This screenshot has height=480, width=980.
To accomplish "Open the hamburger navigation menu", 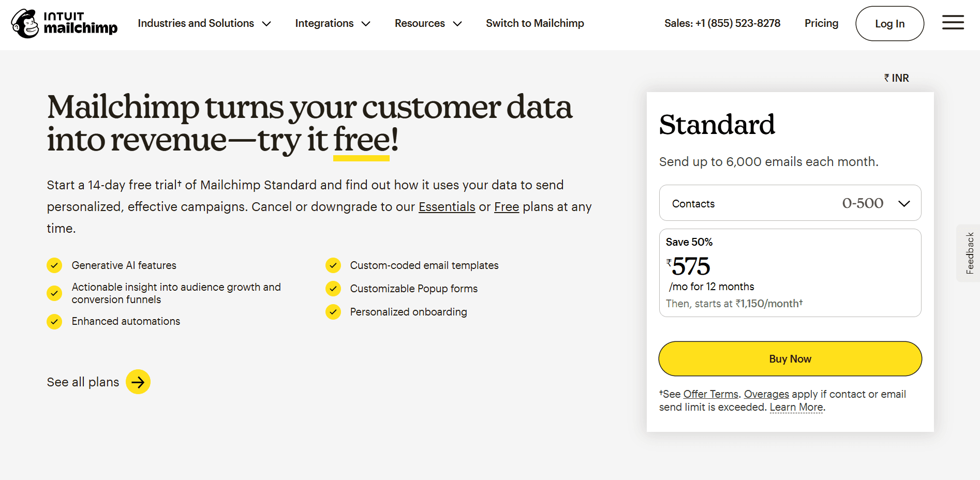I will 953,23.
